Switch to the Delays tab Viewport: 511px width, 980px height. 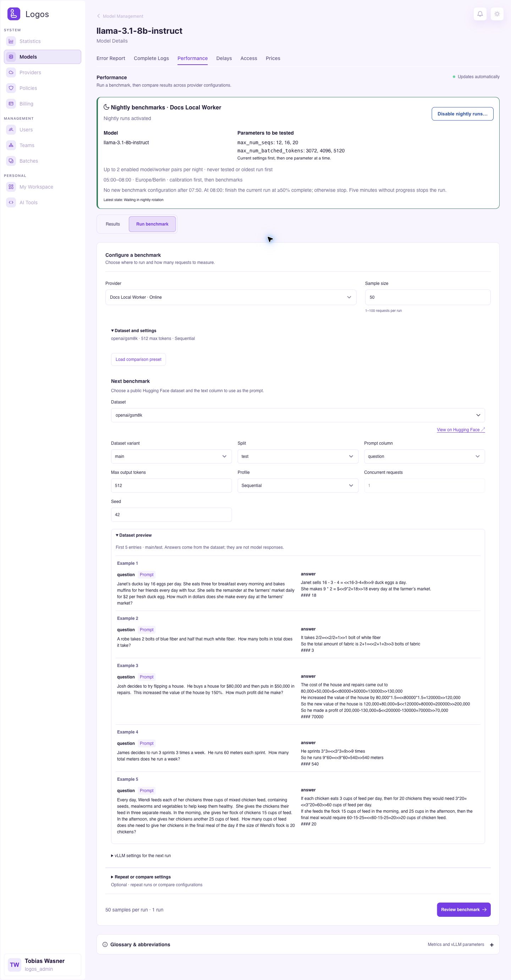point(224,58)
